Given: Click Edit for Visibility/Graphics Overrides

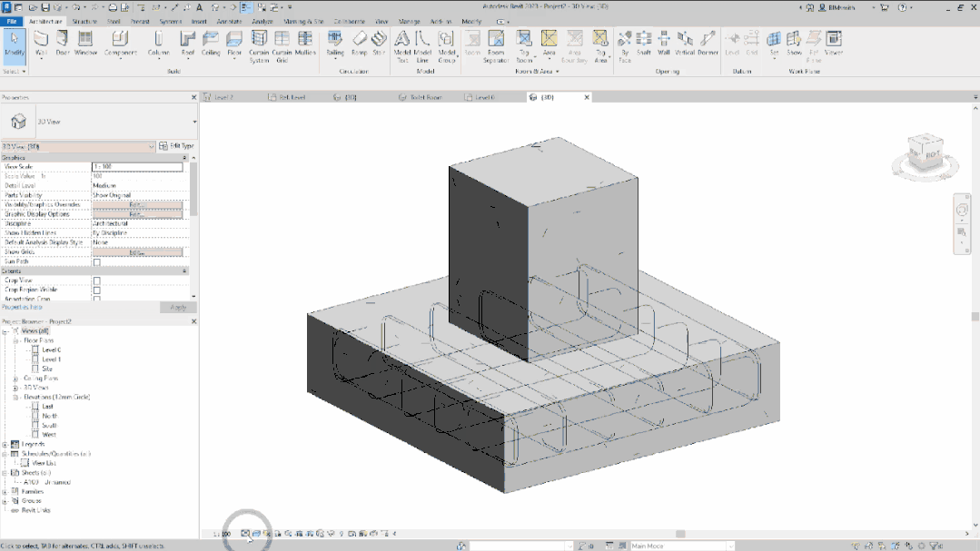Looking at the screenshot, I should 137,205.
